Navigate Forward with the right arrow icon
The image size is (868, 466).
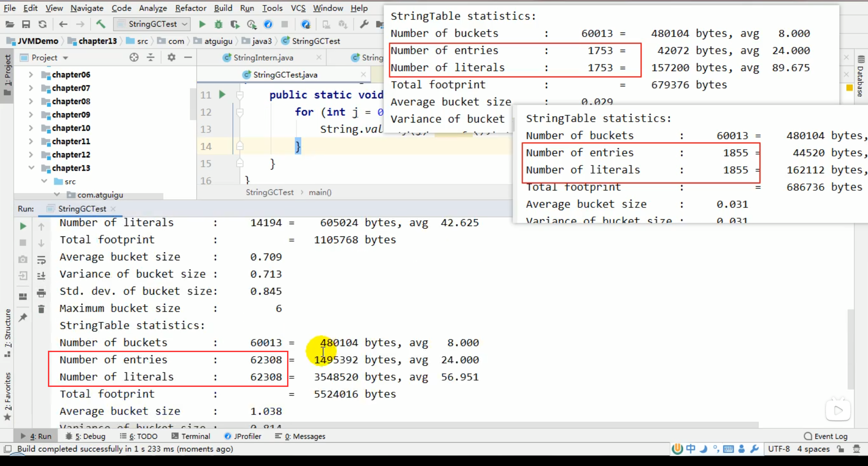tap(80, 24)
